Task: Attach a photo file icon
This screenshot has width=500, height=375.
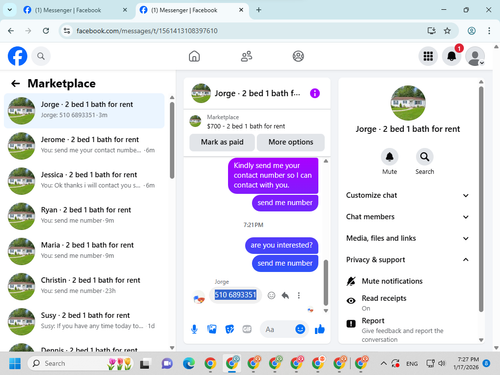Action: tap(212, 329)
